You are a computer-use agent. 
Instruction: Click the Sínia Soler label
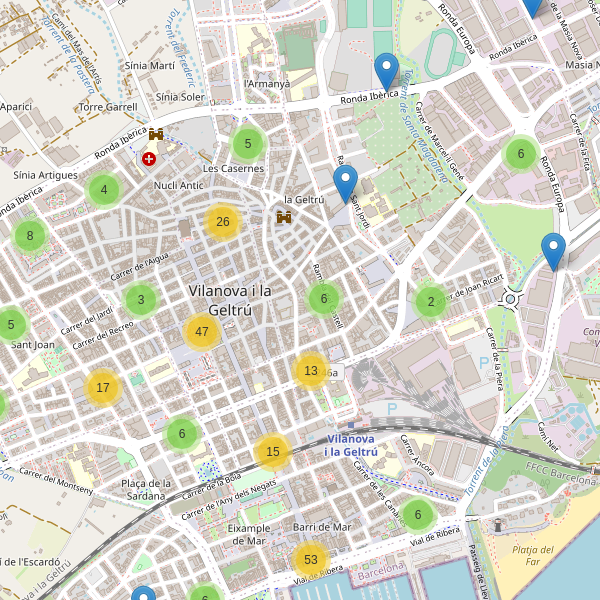180,97
